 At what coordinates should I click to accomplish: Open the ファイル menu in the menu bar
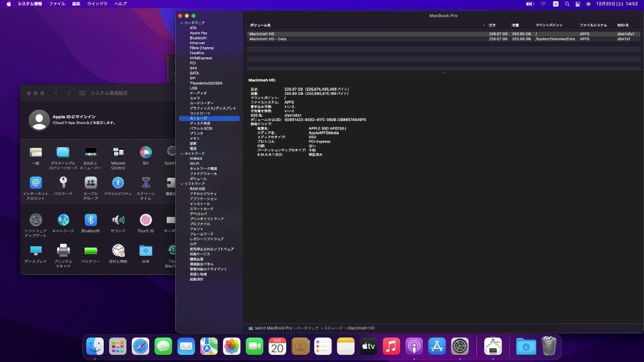point(57,3)
